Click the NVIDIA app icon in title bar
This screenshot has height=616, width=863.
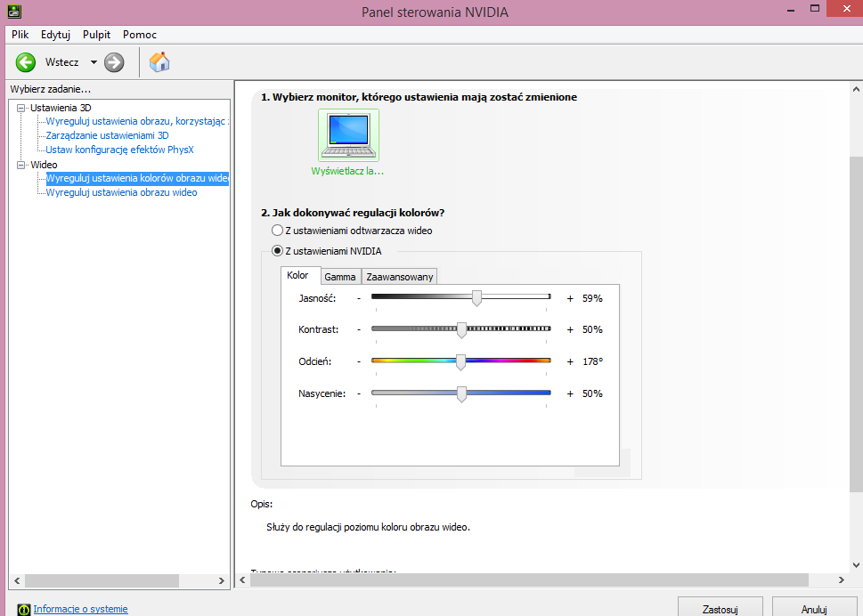(x=13, y=11)
